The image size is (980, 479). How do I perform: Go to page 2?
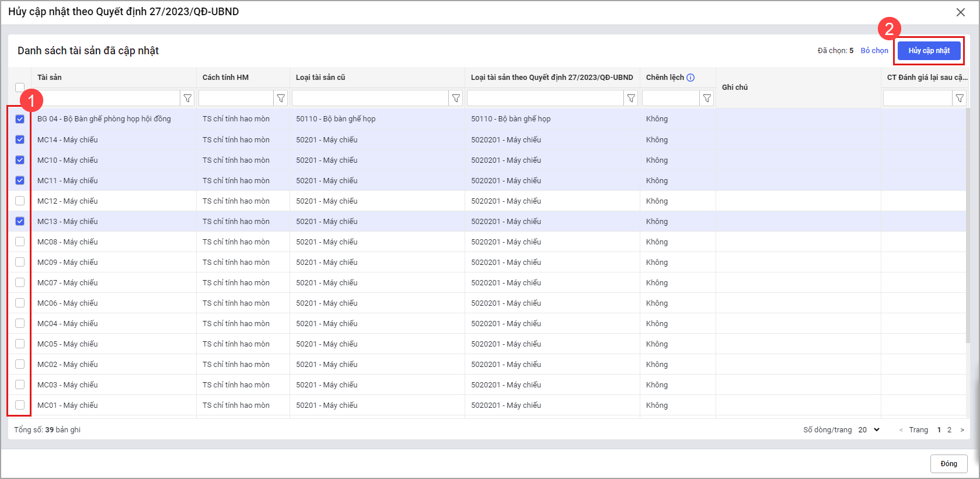[949, 430]
